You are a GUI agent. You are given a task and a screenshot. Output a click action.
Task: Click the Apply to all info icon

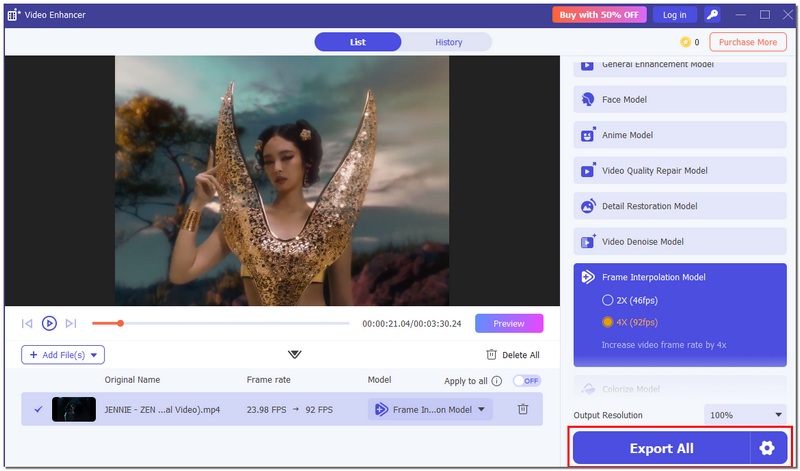click(497, 381)
